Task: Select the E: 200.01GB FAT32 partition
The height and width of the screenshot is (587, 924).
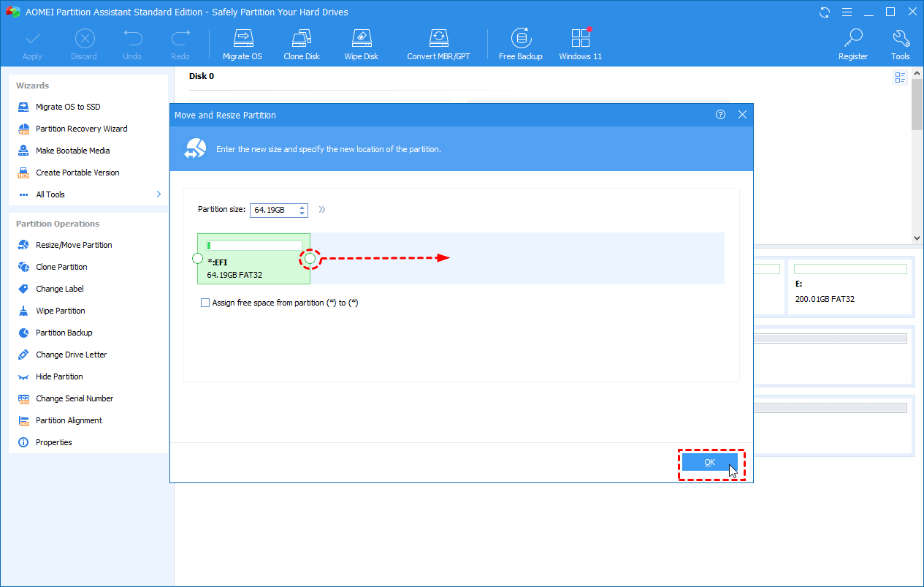Action: pyautogui.click(x=849, y=286)
